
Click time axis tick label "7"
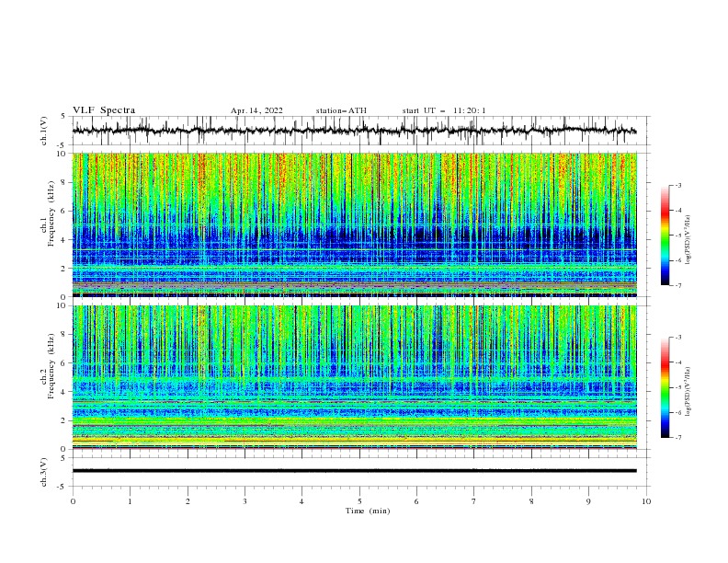click(x=474, y=501)
